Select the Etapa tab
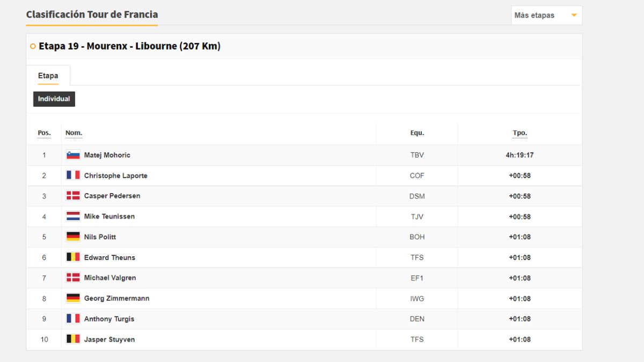This screenshot has width=644, height=362. pos(48,76)
